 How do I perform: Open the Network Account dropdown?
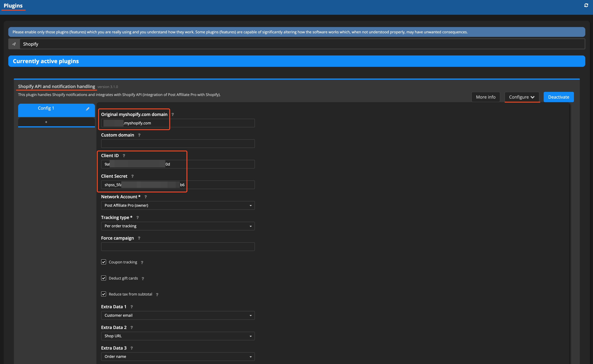coord(178,205)
